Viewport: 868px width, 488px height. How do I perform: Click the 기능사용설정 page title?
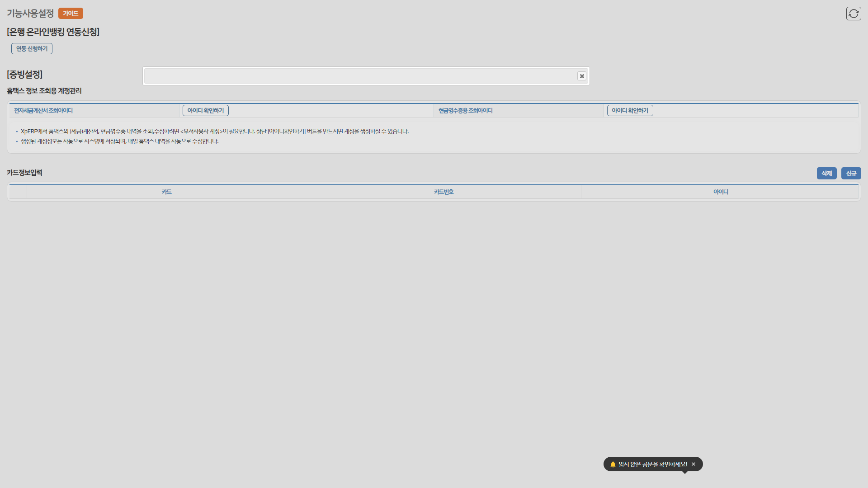(30, 14)
